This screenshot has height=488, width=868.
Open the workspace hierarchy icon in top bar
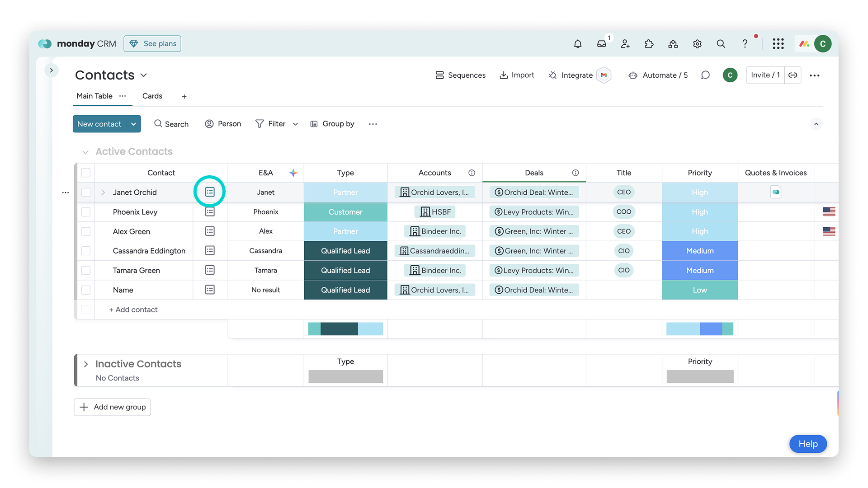pyautogui.click(x=673, y=44)
